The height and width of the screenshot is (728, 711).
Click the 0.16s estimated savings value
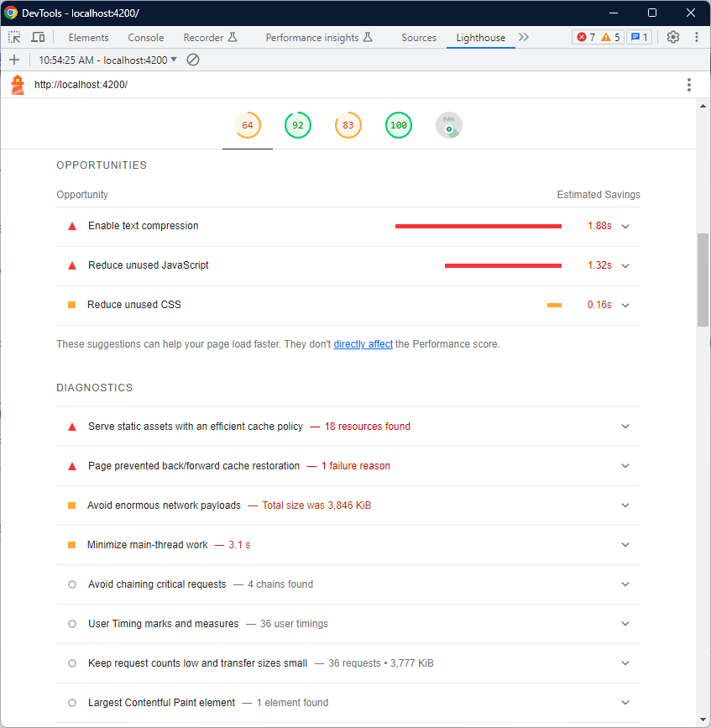click(599, 305)
